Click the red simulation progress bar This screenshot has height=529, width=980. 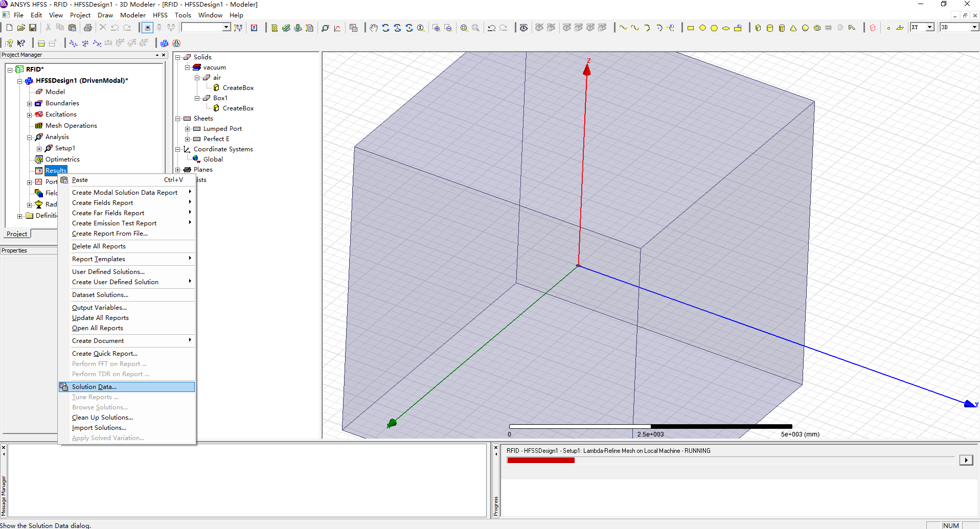(x=540, y=461)
